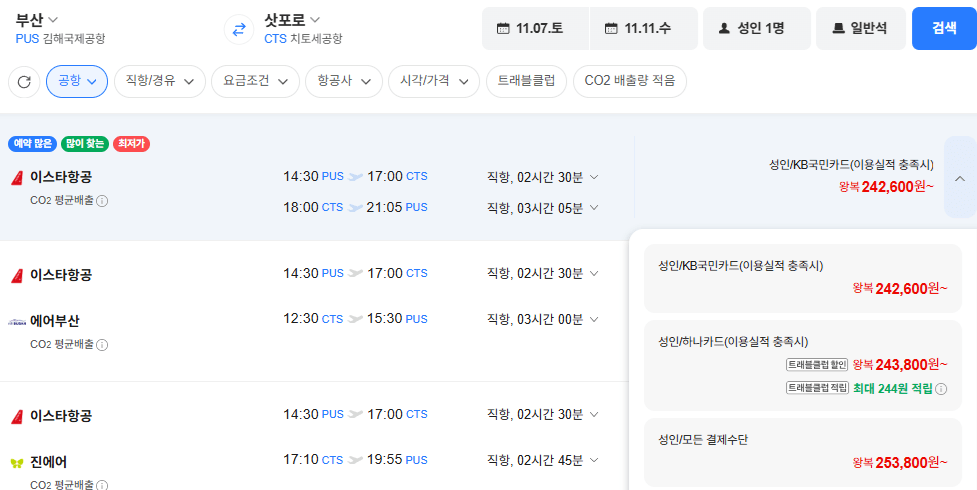Open the 공항 filter dropdown
The width and height of the screenshot is (977, 490).
[x=77, y=82]
